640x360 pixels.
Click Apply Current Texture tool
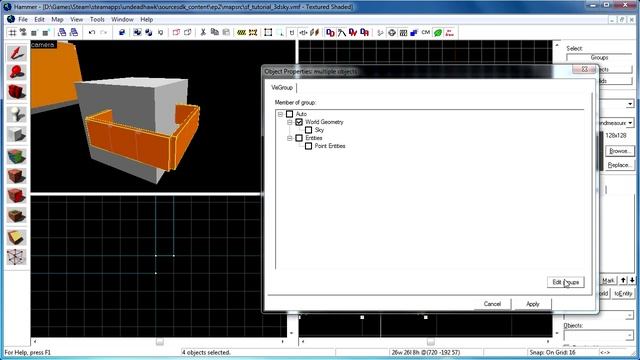coord(16,176)
